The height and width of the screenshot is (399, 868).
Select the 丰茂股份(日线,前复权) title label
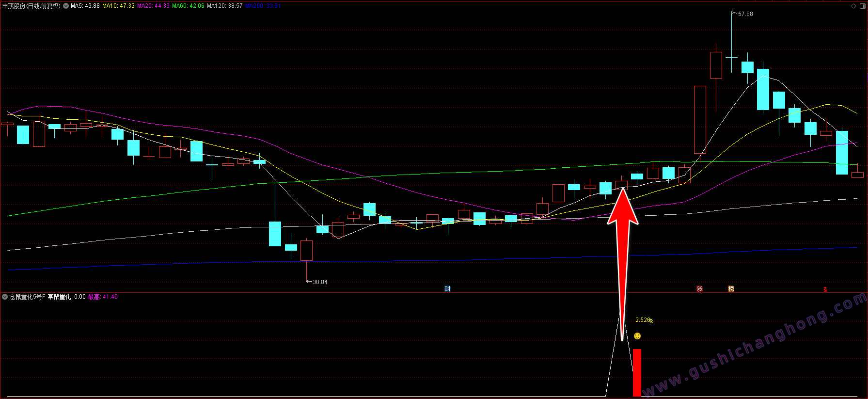click(x=32, y=6)
